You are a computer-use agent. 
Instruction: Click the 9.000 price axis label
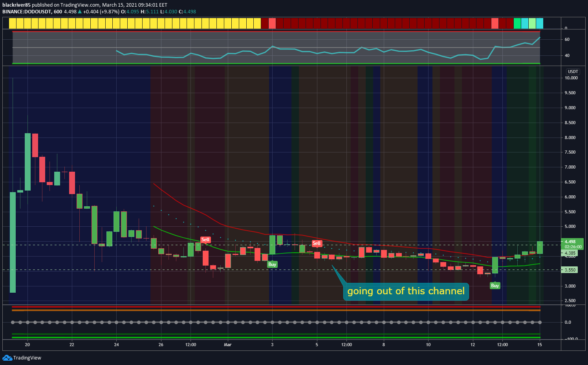(570, 108)
